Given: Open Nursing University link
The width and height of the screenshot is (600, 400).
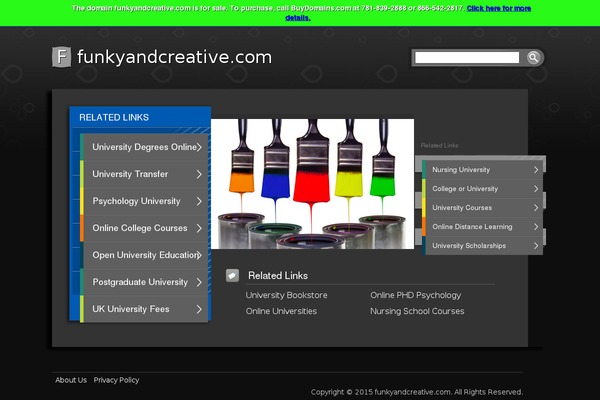Looking at the screenshot, I should coord(461,170).
